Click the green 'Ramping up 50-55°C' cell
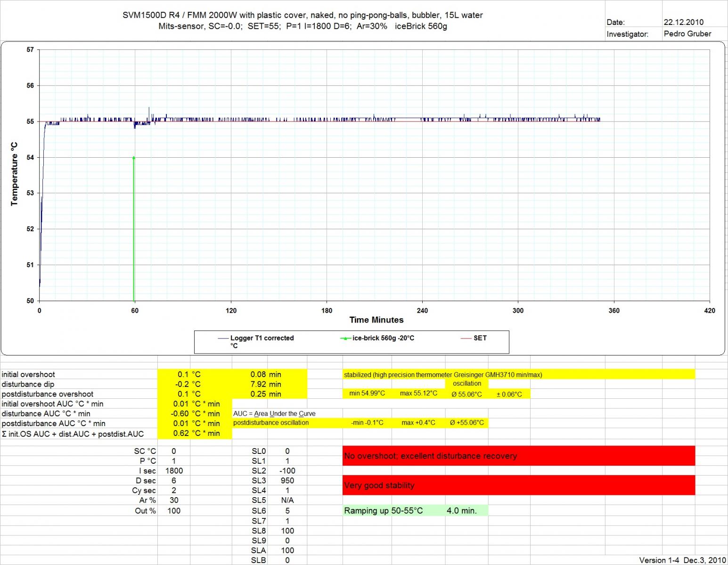728x565 pixels. click(383, 510)
